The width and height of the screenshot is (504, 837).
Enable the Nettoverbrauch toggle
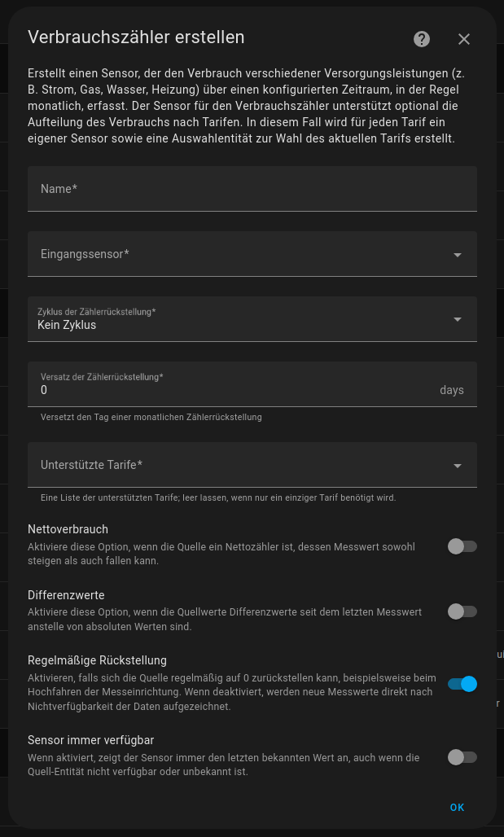click(462, 546)
